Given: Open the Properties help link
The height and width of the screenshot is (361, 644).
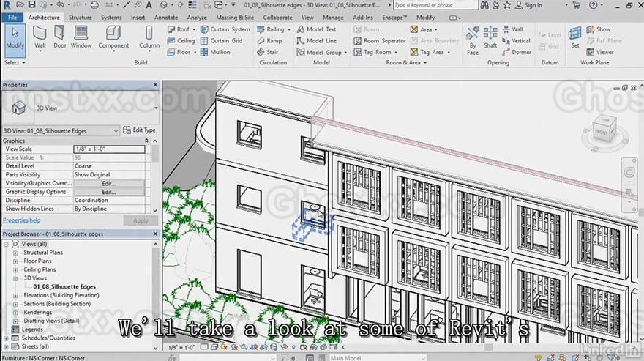Looking at the screenshot, I should (x=22, y=220).
